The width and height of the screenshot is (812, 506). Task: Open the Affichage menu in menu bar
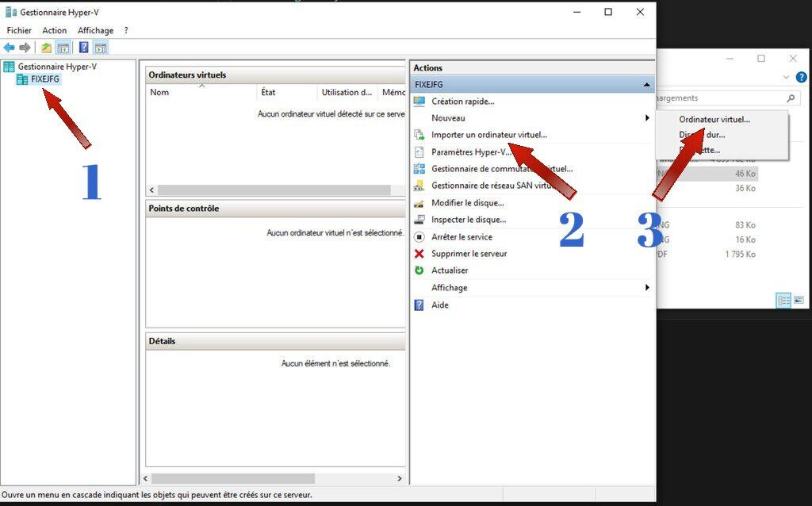[x=95, y=31]
